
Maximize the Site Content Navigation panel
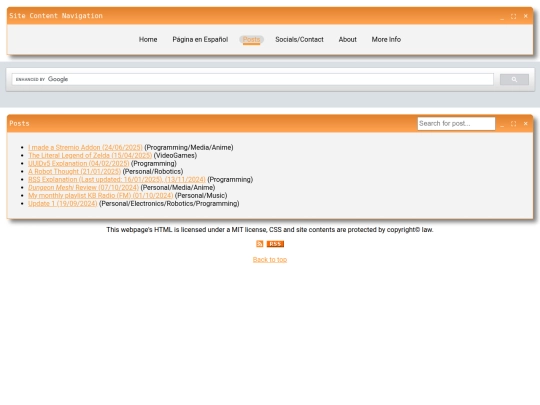pyautogui.click(x=513, y=16)
